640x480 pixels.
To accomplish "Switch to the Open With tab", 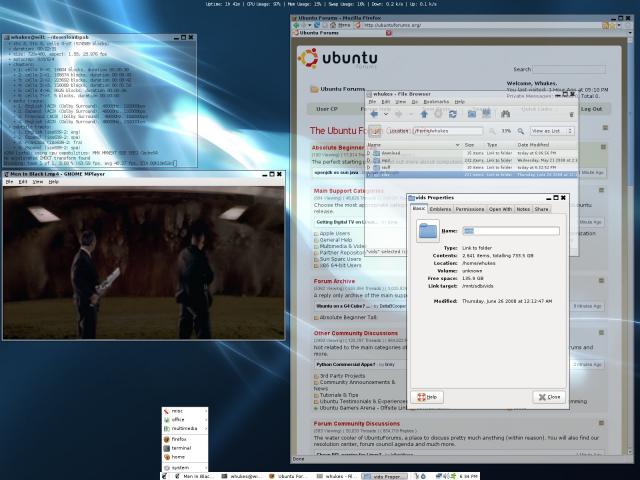I will tap(500, 209).
